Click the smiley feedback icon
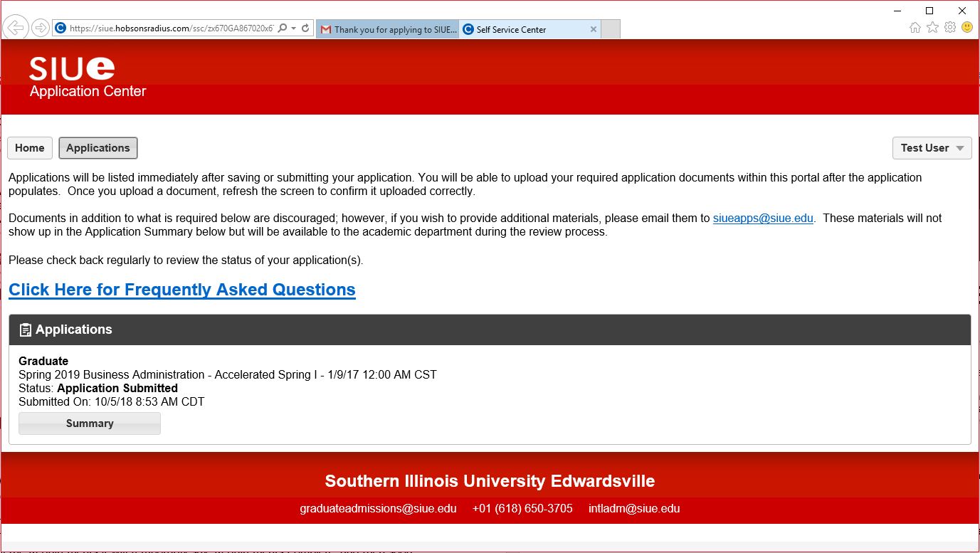This screenshot has width=980, height=553. tap(967, 28)
